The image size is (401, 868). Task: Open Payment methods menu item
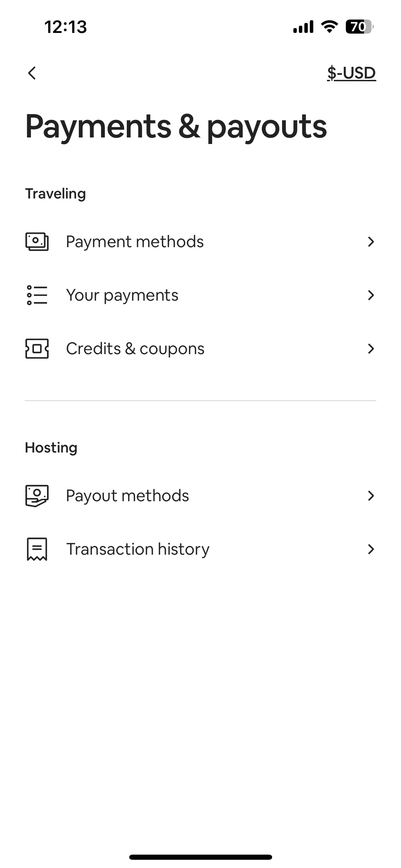pos(200,242)
